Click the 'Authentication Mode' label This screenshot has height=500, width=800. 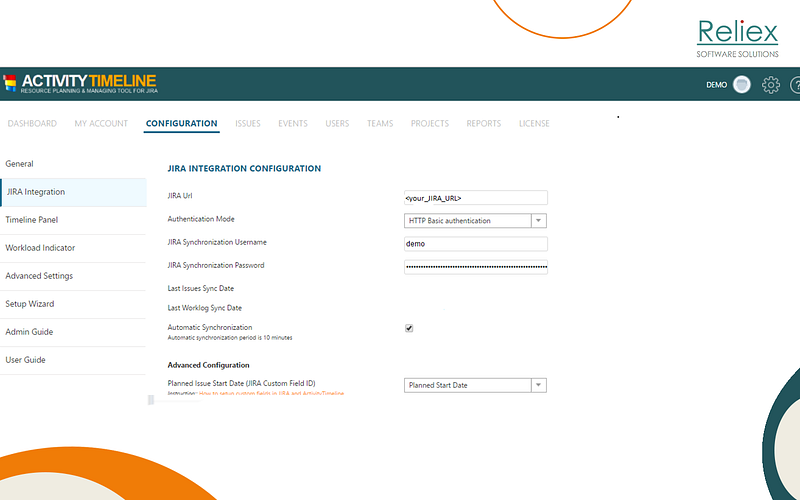201,219
